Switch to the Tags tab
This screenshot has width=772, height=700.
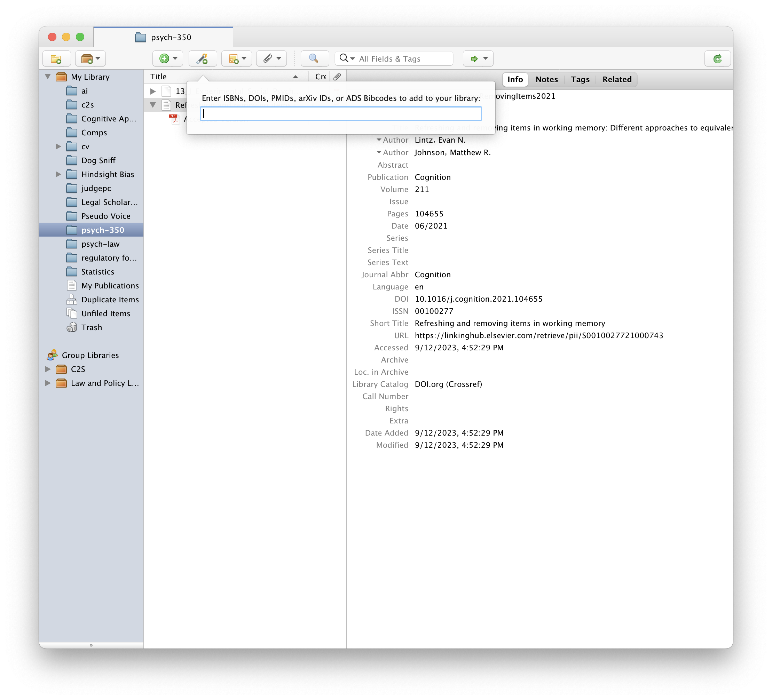click(x=580, y=79)
